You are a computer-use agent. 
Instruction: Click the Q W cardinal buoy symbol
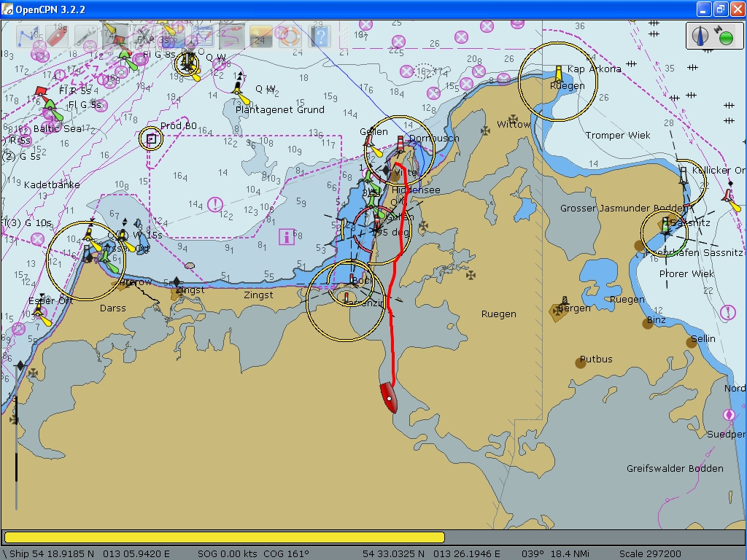(239, 88)
